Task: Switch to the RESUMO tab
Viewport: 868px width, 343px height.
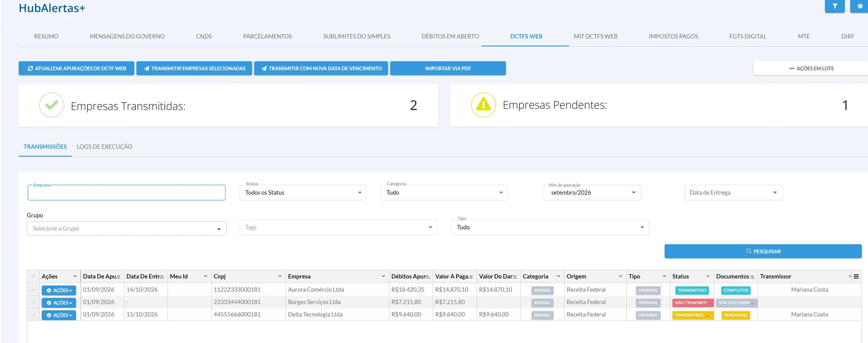Action: pos(46,37)
